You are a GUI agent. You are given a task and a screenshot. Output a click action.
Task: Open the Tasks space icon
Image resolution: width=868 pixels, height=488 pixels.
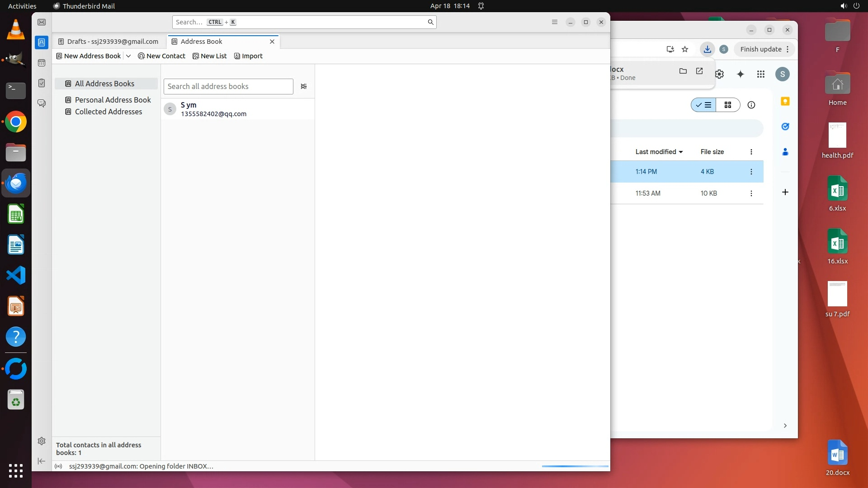(x=42, y=83)
